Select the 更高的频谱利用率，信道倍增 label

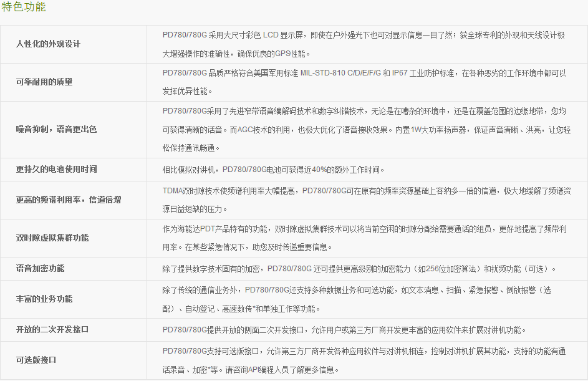[69, 200]
